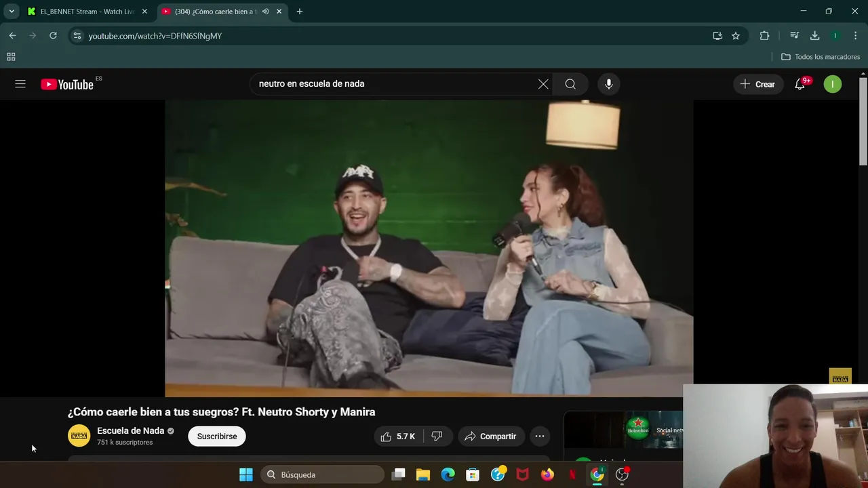Open File Explorer from the taskbar
This screenshot has height=488, width=868.
pyautogui.click(x=423, y=474)
